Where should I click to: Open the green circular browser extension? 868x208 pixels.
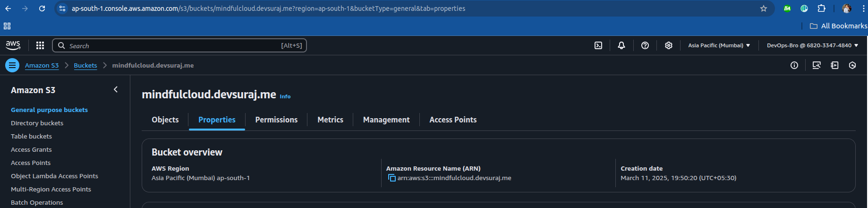pos(804,9)
